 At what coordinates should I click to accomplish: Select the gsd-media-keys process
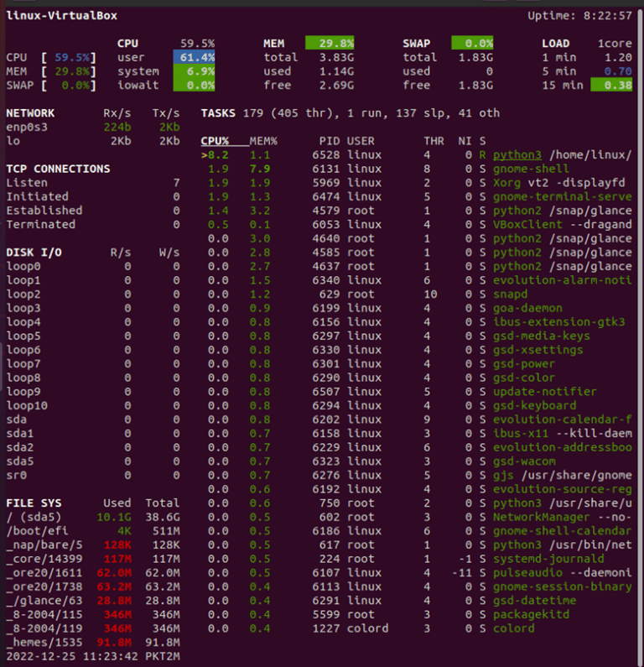(x=542, y=336)
